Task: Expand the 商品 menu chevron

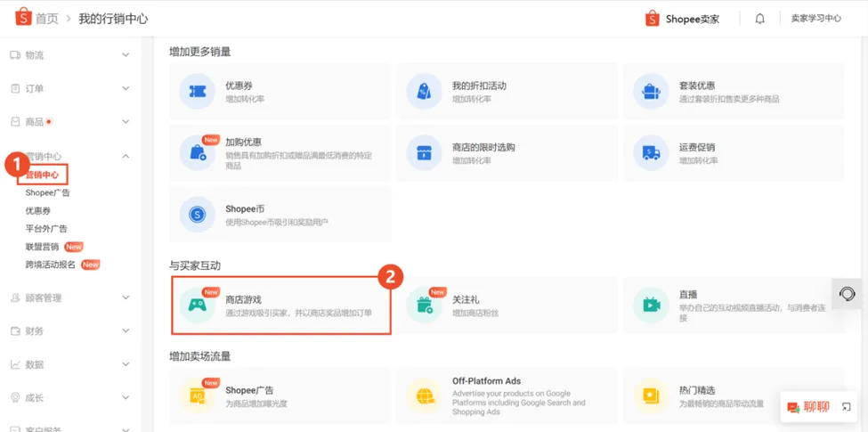Action: (x=126, y=122)
